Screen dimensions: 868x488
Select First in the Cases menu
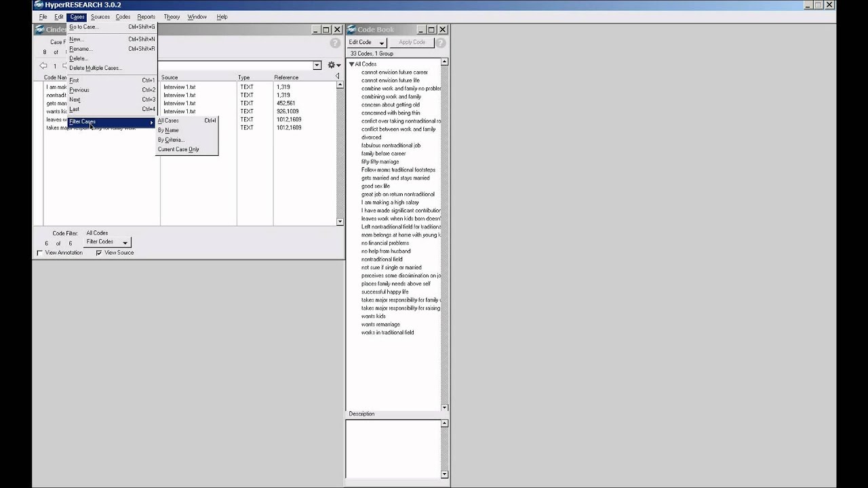112,81
